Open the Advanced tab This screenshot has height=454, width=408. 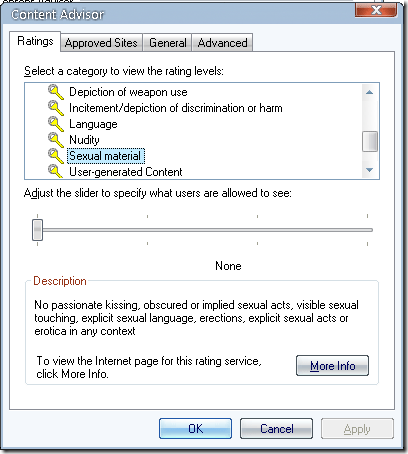[x=222, y=43]
